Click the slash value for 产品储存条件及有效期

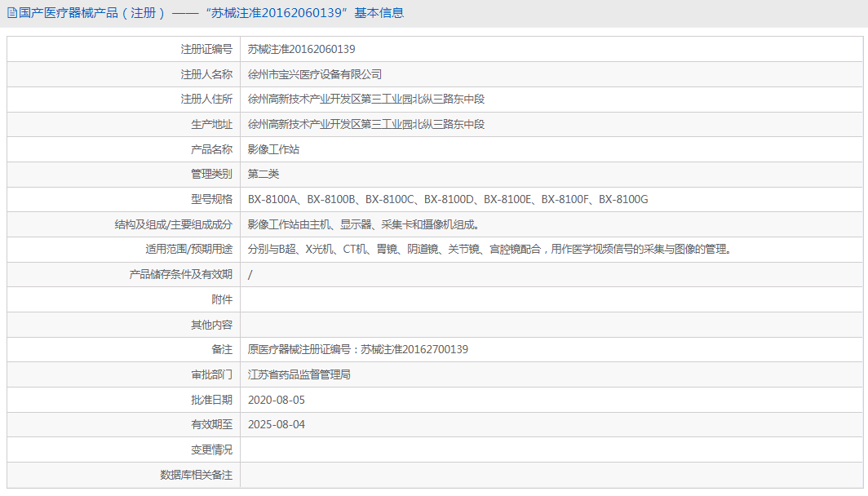click(x=250, y=275)
